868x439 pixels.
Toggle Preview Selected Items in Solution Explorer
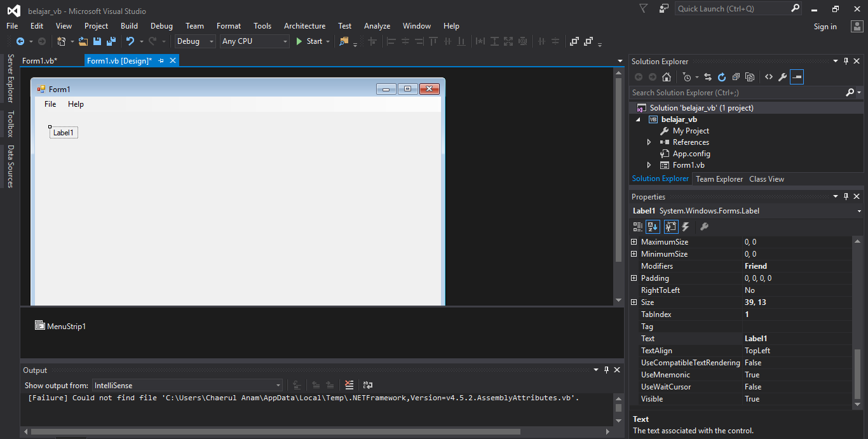797,77
